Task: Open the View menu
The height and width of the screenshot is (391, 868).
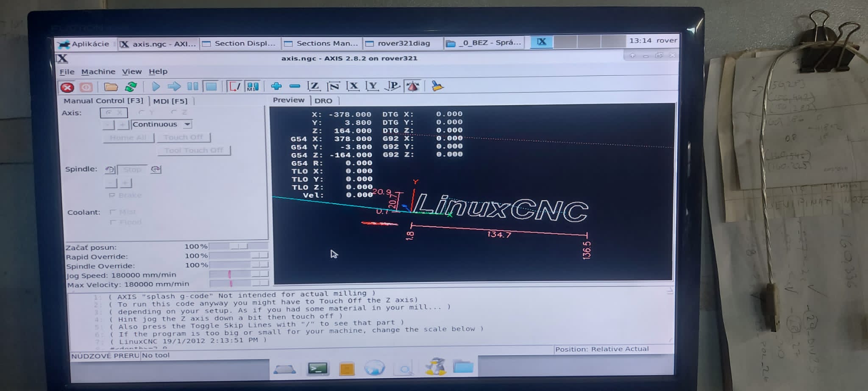Action: coord(131,72)
